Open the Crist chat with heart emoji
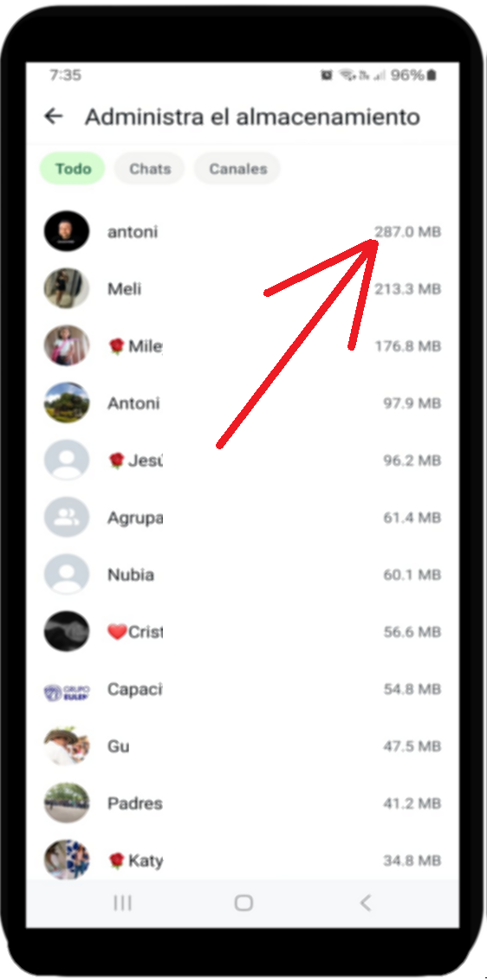The width and height of the screenshot is (487, 980). pyautogui.click(x=243, y=632)
